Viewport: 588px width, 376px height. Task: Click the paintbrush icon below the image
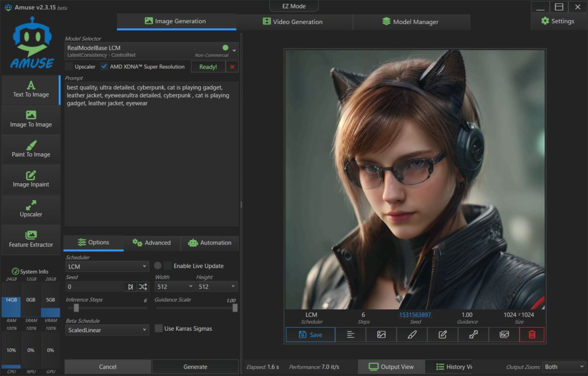pos(412,335)
